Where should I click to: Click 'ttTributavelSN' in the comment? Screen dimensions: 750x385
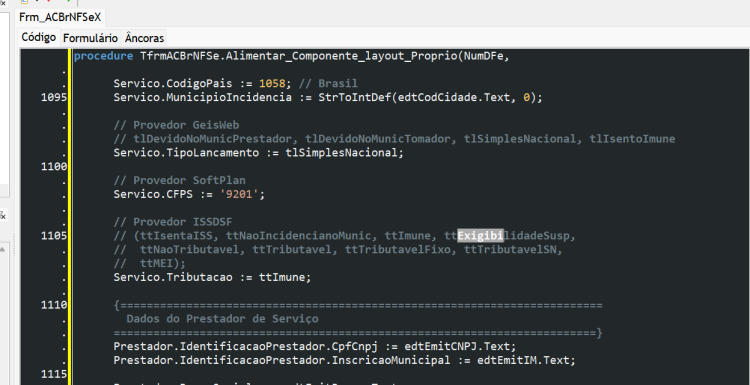(510, 250)
